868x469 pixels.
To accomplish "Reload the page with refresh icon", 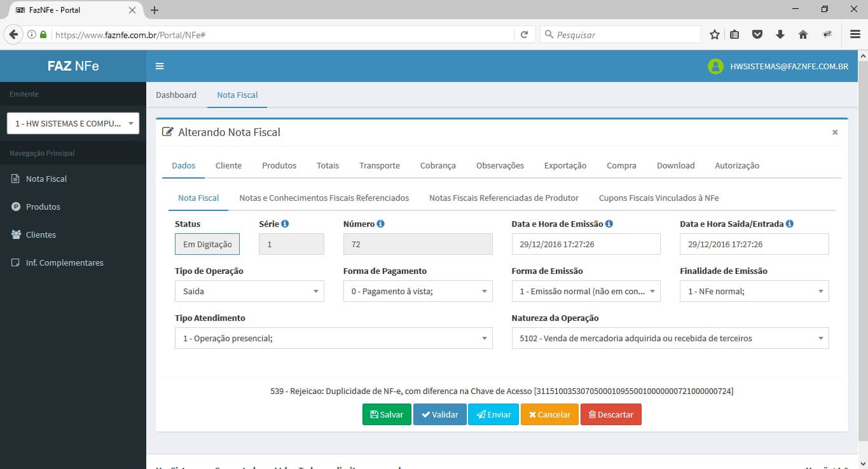I will [524, 35].
